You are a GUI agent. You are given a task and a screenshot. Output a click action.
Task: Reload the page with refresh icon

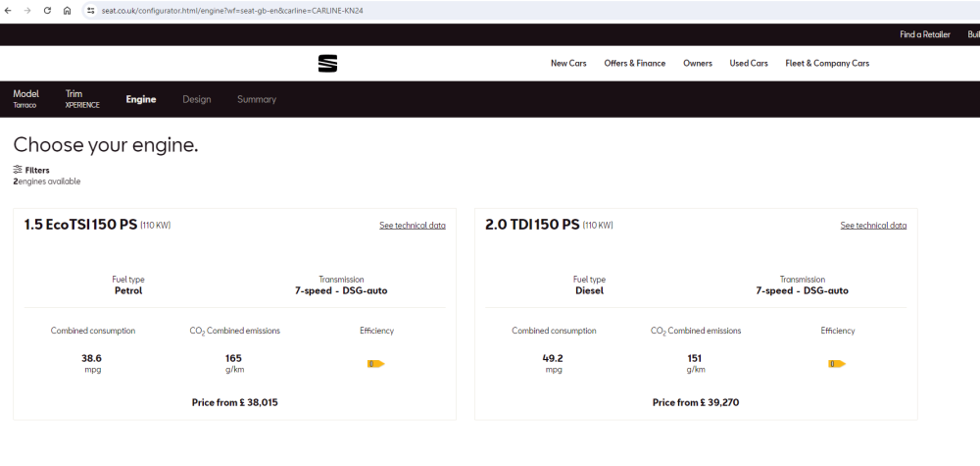click(47, 11)
